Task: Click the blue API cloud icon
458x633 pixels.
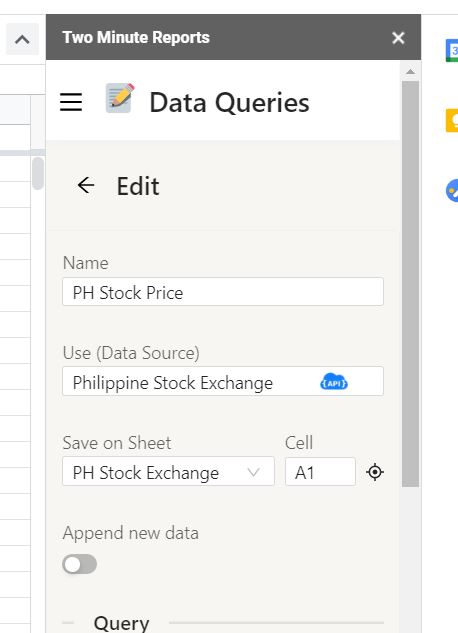Action: [334, 382]
